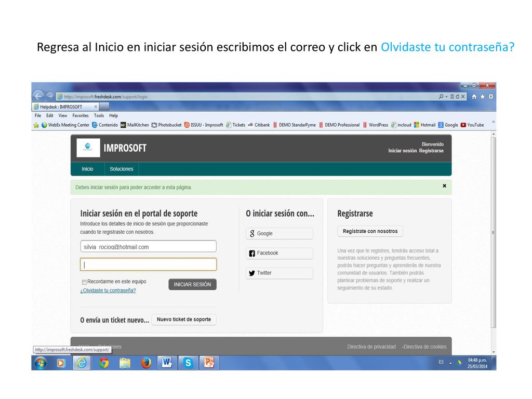Image resolution: width=532 pixels, height=399 pixels.
Task: Tick the Recordarme en este equipo checkbox
Action: [x=84, y=282]
